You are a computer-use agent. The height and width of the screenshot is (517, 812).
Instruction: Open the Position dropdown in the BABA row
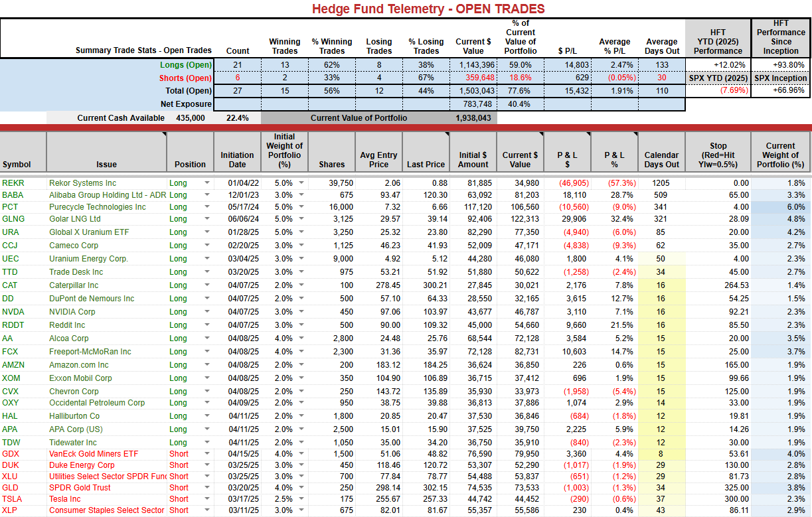click(x=206, y=195)
